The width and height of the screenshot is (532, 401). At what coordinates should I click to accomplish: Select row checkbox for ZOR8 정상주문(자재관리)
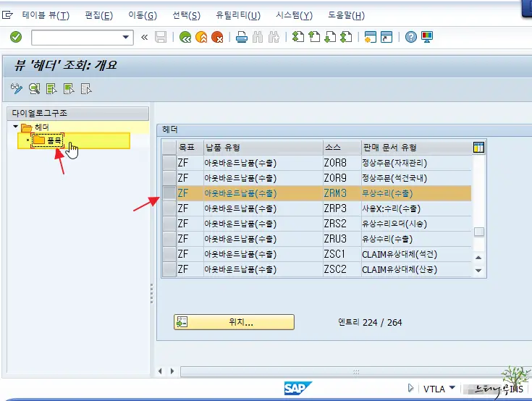(169, 163)
